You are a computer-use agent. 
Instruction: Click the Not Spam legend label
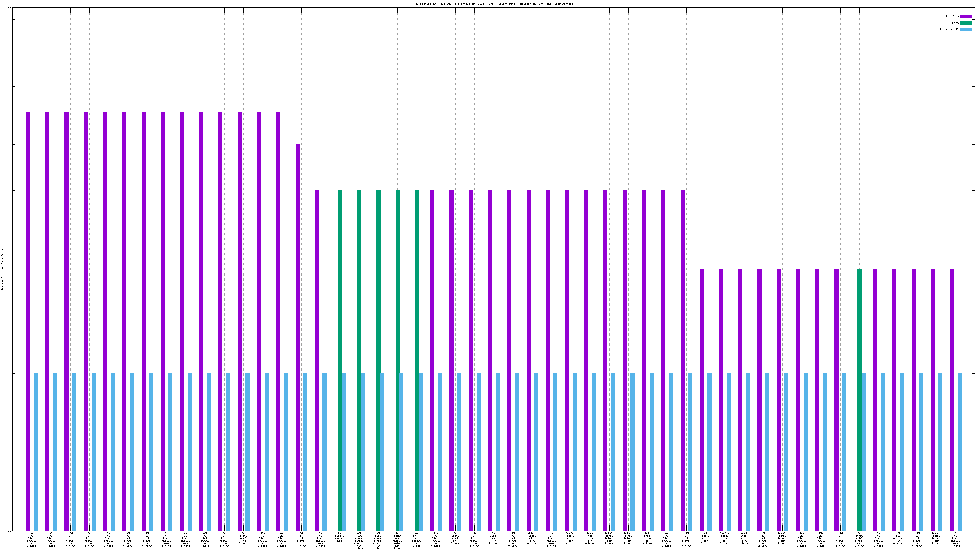(x=952, y=16)
